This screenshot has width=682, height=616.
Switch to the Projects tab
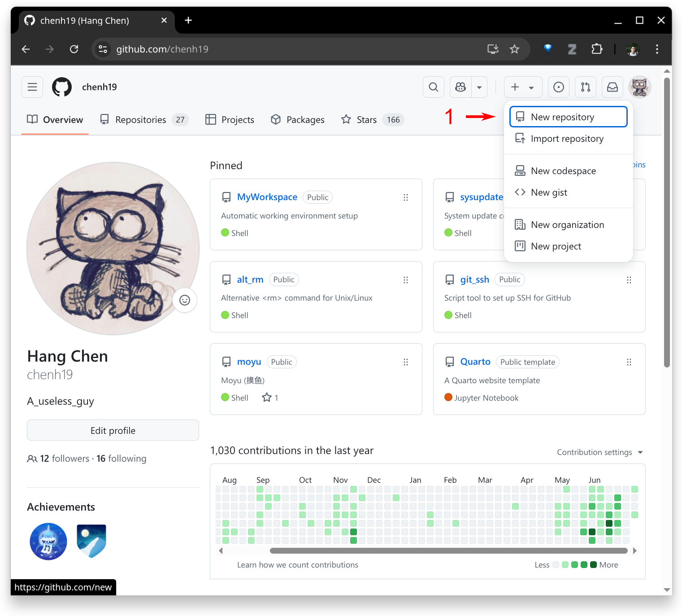coord(230,120)
